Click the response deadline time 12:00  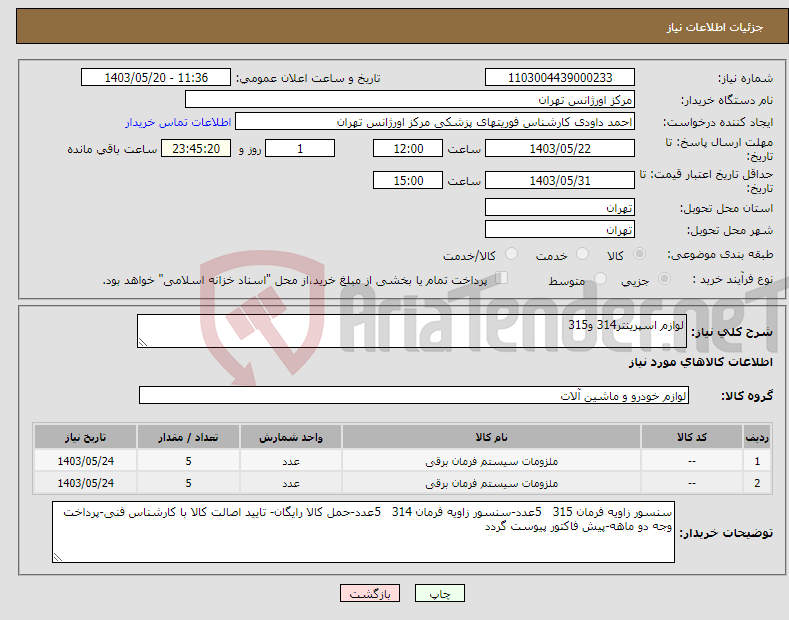[408, 148]
